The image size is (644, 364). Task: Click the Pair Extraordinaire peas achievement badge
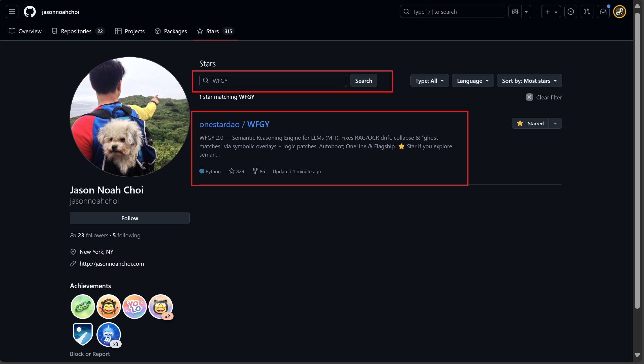pos(82,306)
